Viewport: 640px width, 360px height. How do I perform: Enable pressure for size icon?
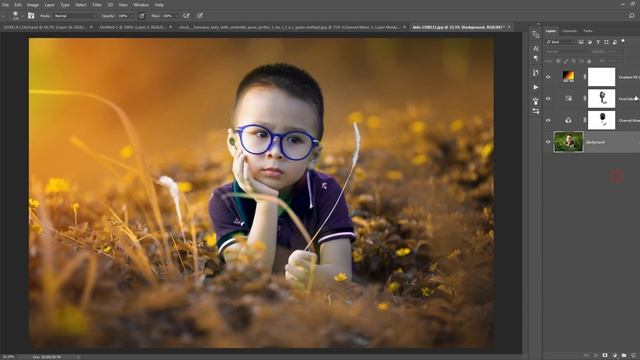[200, 16]
